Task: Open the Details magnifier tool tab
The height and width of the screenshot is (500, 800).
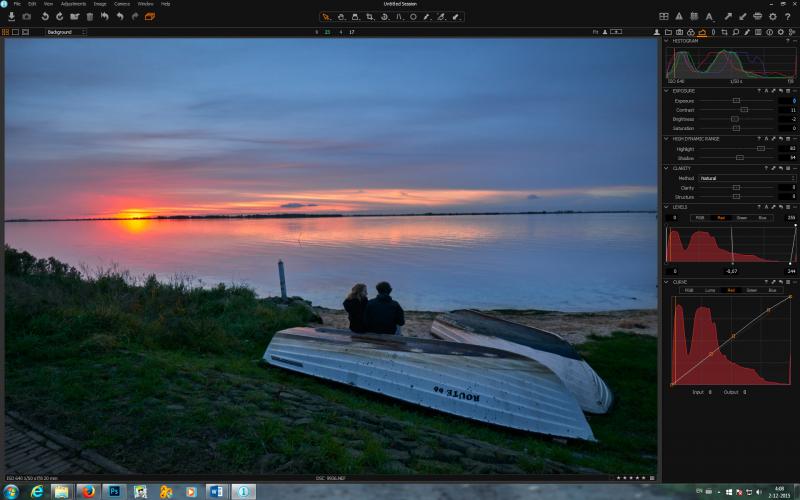Action: pyautogui.click(x=736, y=32)
